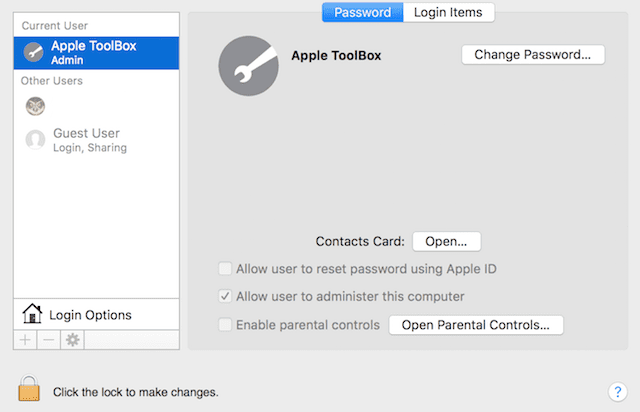
Task: Click the Change Password… button
Action: (x=533, y=54)
